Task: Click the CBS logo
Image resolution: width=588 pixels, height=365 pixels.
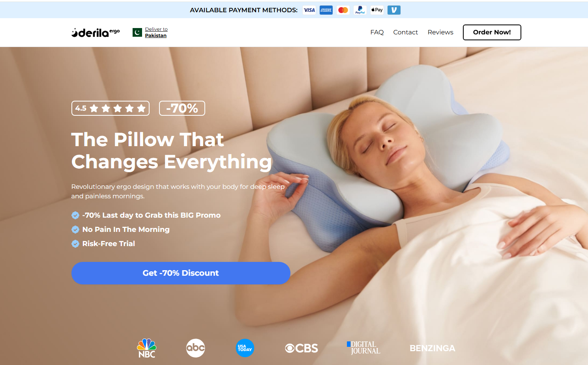Action: pos(301,348)
